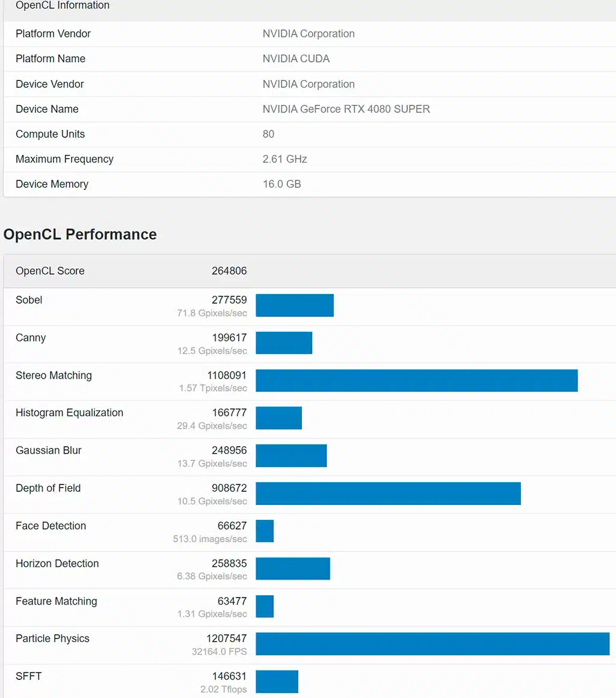This screenshot has height=698, width=616.
Task: Click the Compute Units value 80
Action: pyautogui.click(x=268, y=134)
